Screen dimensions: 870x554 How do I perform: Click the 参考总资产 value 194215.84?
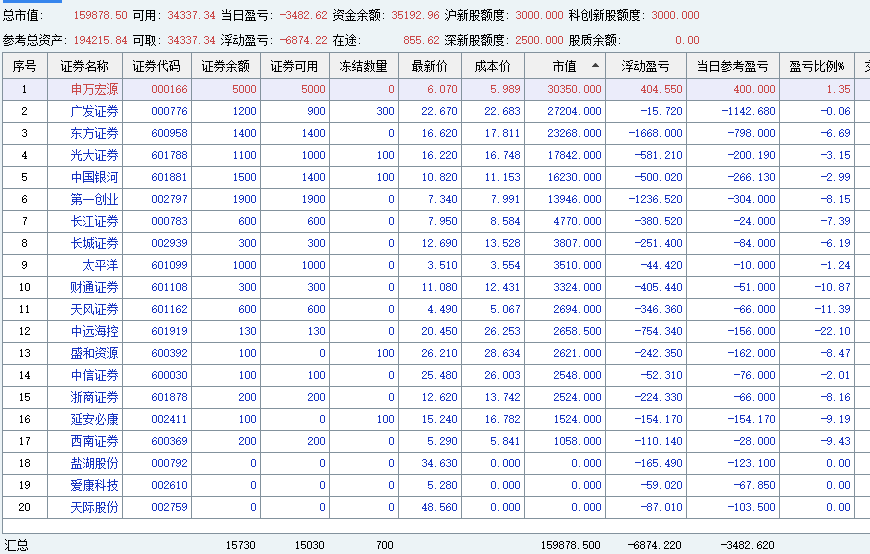point(100,41)
